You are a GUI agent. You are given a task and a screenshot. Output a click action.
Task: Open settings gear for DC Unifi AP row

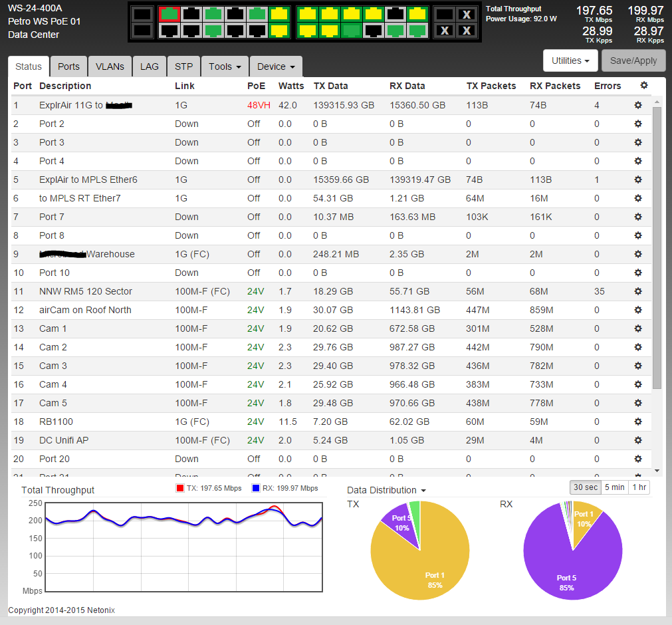coord(637,440)
